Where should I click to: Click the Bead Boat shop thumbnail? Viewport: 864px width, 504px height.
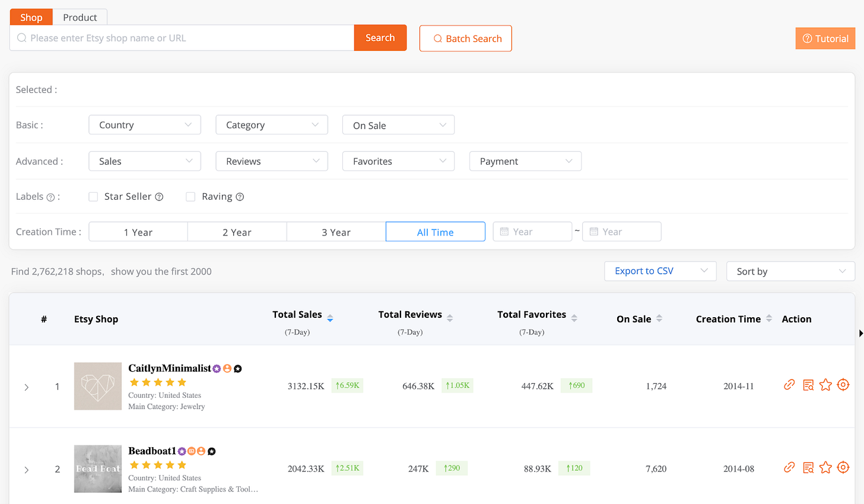click(x=98, y=469)
